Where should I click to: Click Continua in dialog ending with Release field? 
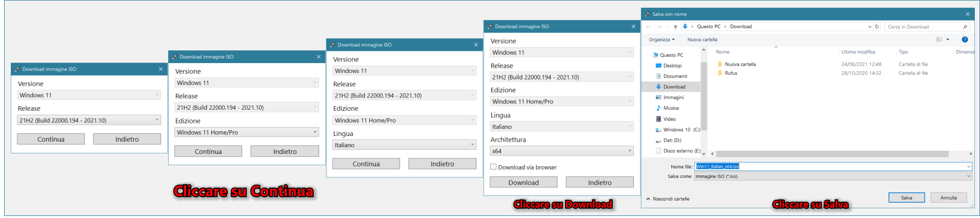pos(51,139)
